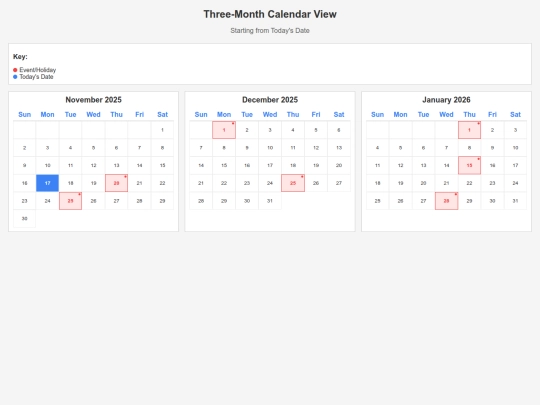The width and height of the screenshot is (540, 405).
Task: Click the Sun header in November calendar
Action: click(x=24, y=114)
